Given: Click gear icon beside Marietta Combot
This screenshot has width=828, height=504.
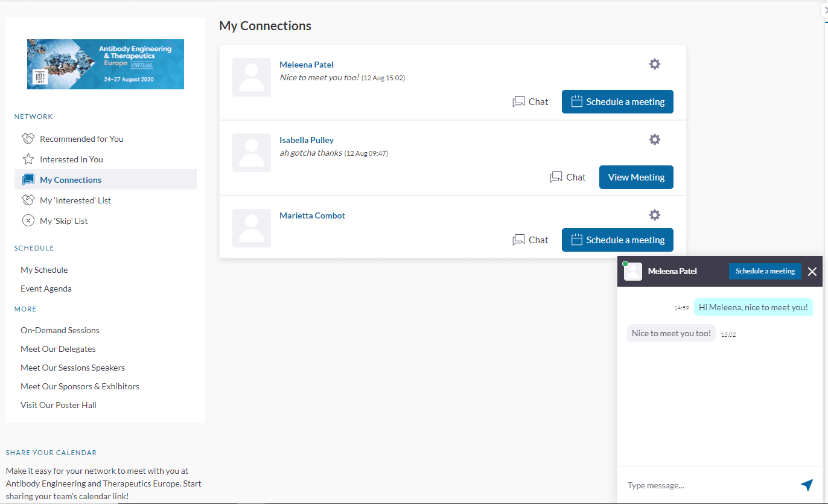Looking at the screenshot, I should click(x=654, y=215).
